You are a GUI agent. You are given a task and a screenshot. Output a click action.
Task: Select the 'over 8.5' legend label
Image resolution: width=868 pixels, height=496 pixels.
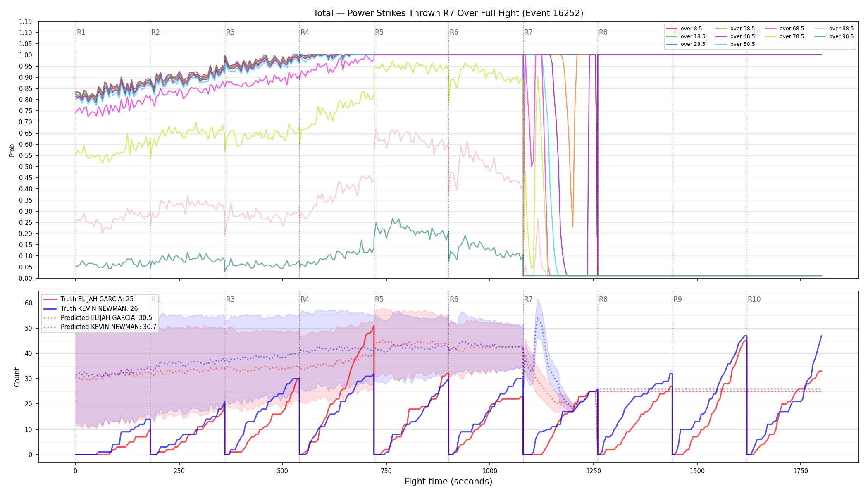(x=691, y=29)
